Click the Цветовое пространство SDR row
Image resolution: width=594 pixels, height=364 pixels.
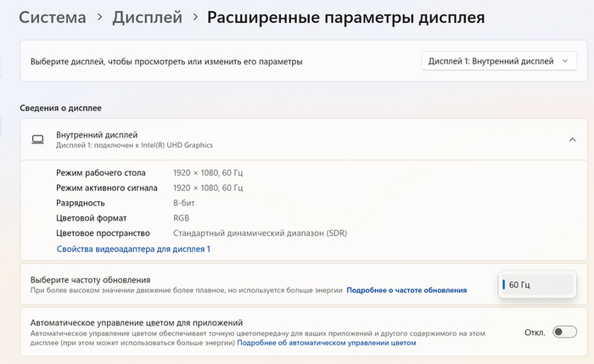[x=201, y=232]
